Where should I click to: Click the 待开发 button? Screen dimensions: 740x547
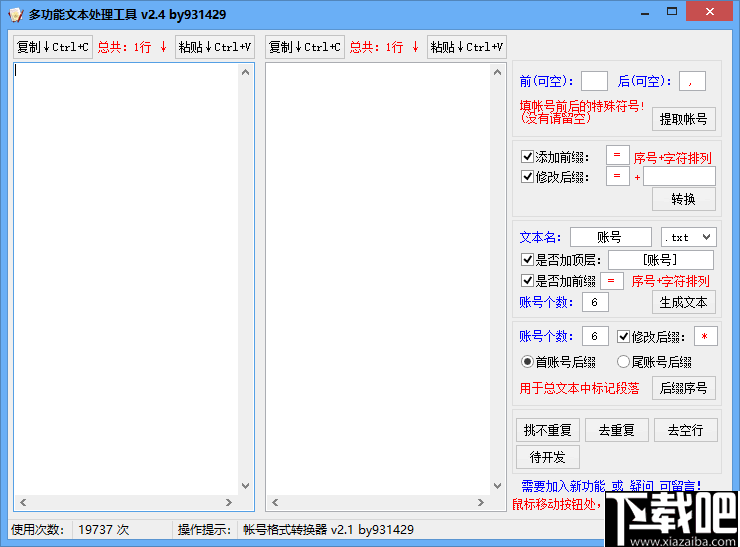(x=547, y=457)
